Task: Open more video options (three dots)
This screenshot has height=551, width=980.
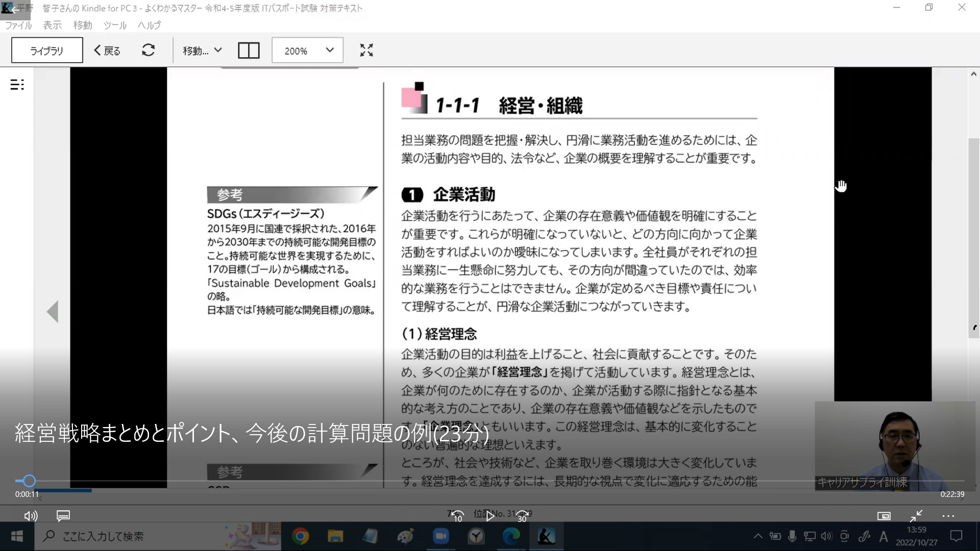Action: pos(948,516)
